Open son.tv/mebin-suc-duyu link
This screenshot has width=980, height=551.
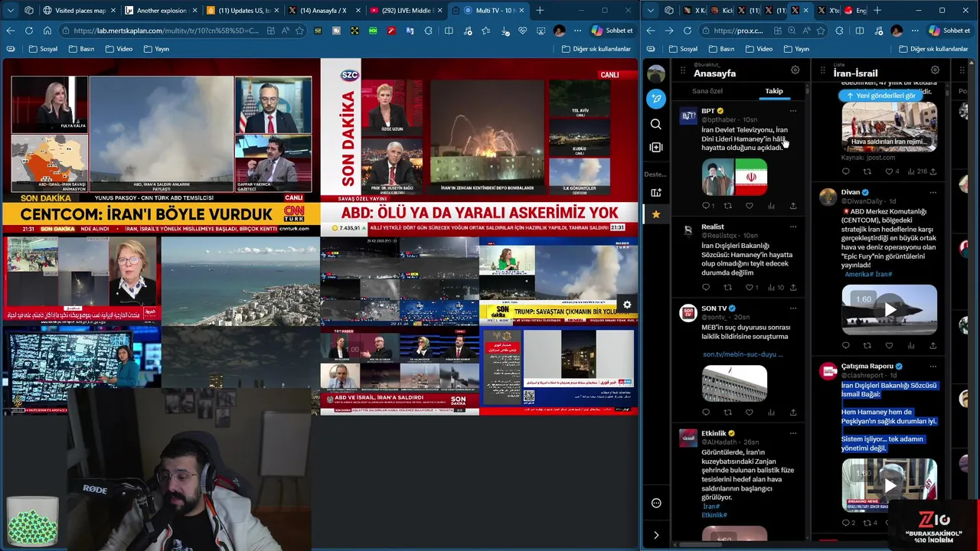(743, 354)
